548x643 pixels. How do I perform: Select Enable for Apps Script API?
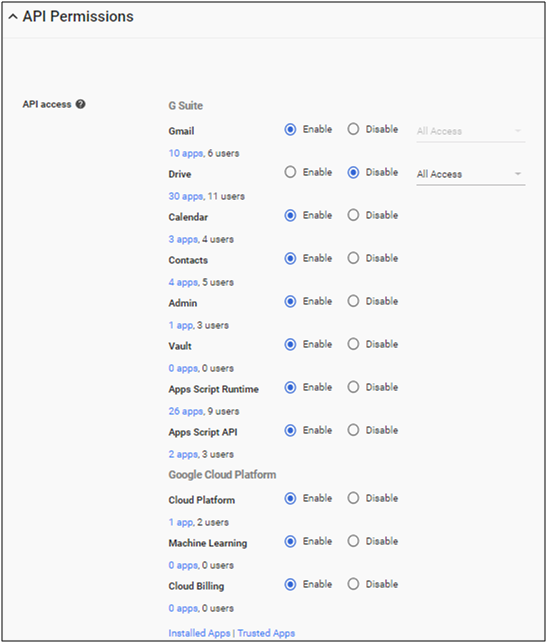[290, 431]
